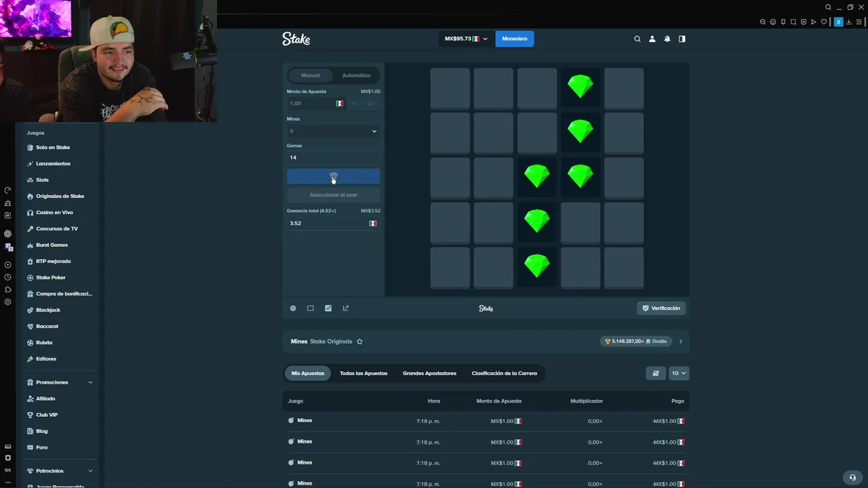Click the blue Monedero button
Screen dimensions: 868x488
[x=515, y=39]
